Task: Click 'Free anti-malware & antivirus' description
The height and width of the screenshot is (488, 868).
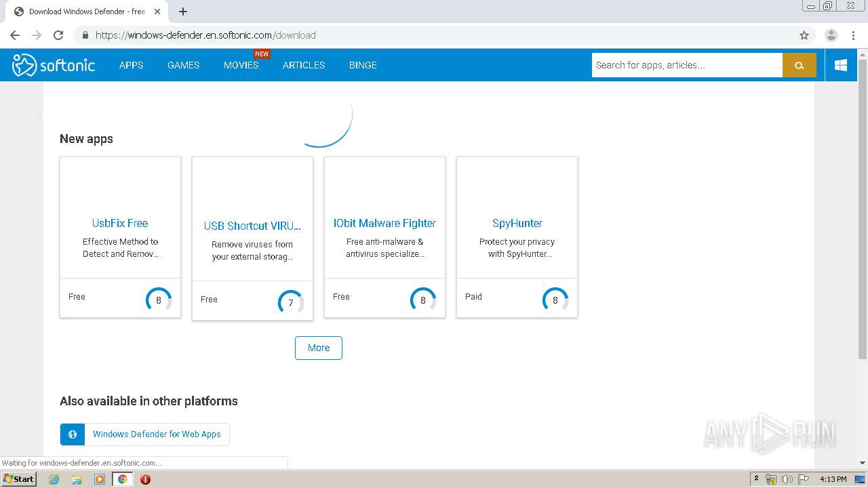Action: (x=384, y=248)
